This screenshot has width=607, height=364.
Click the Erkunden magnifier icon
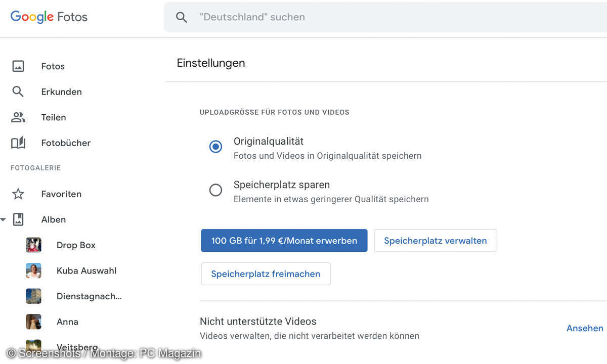(18, 92)
